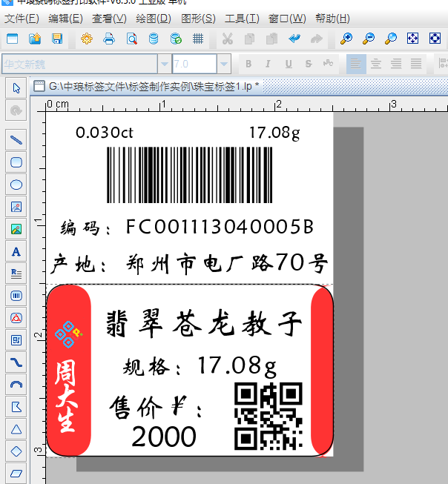The height and width of the screenshot is (484, 448).
Task: Click the print icon in toolbar
Action: (109, 39)
